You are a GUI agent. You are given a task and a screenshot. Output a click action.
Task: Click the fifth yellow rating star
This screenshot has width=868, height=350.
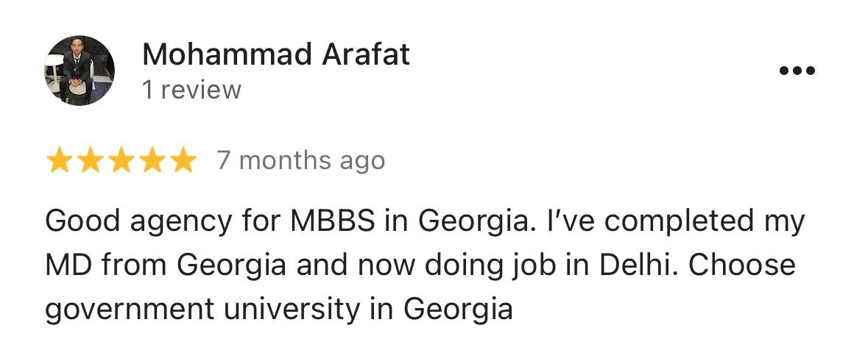tap(183, 160)
